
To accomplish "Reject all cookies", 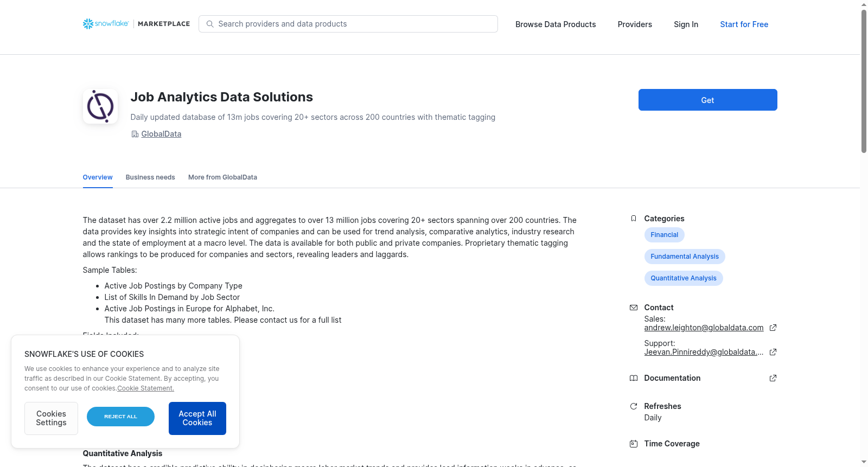I will point(120,417).
